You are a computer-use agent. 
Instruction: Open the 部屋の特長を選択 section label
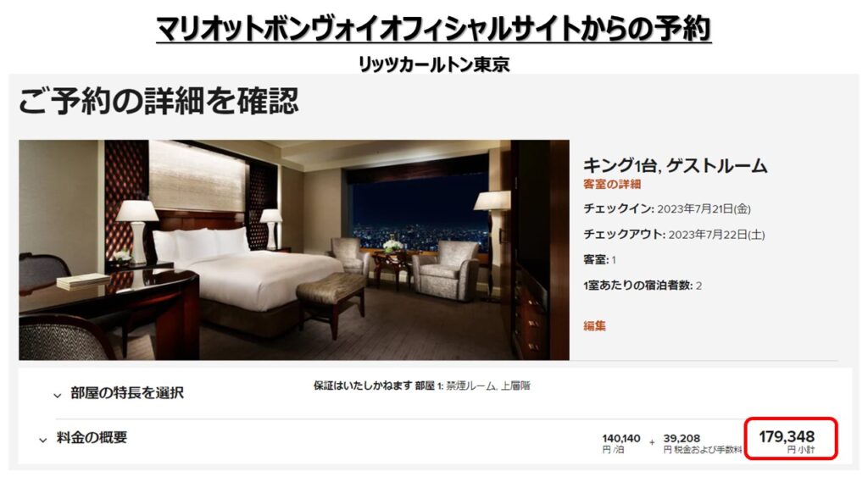click(127, 393)
